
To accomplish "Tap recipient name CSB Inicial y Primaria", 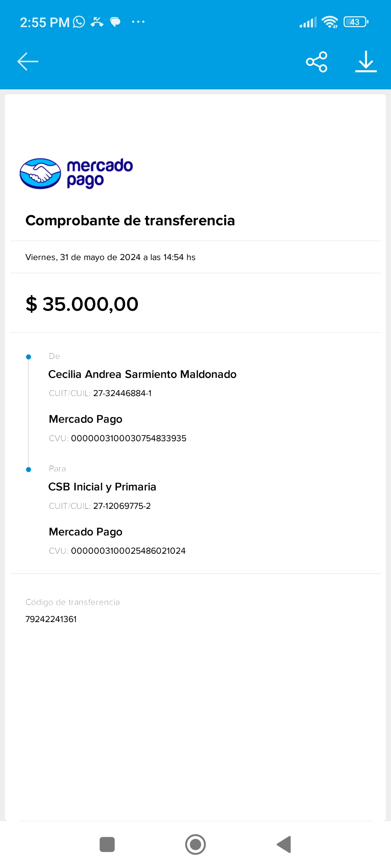I will pyautogui.click(x=102, y=487).
